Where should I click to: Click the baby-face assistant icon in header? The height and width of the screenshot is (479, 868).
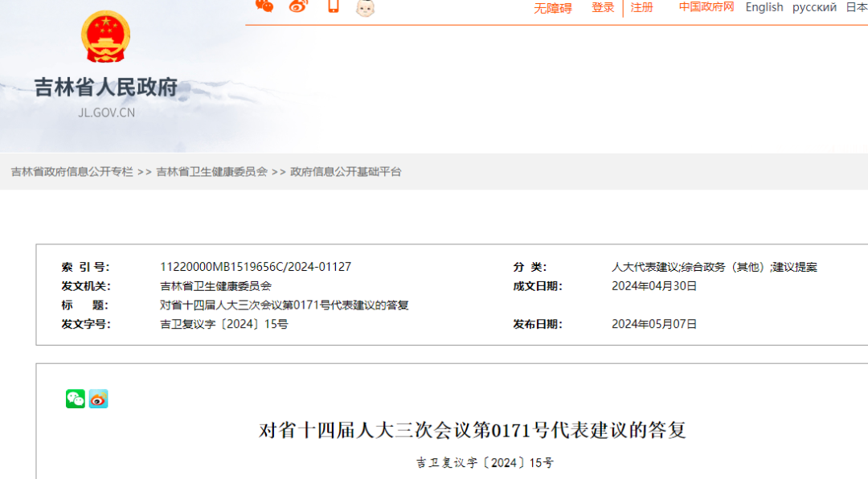point(366,8)
